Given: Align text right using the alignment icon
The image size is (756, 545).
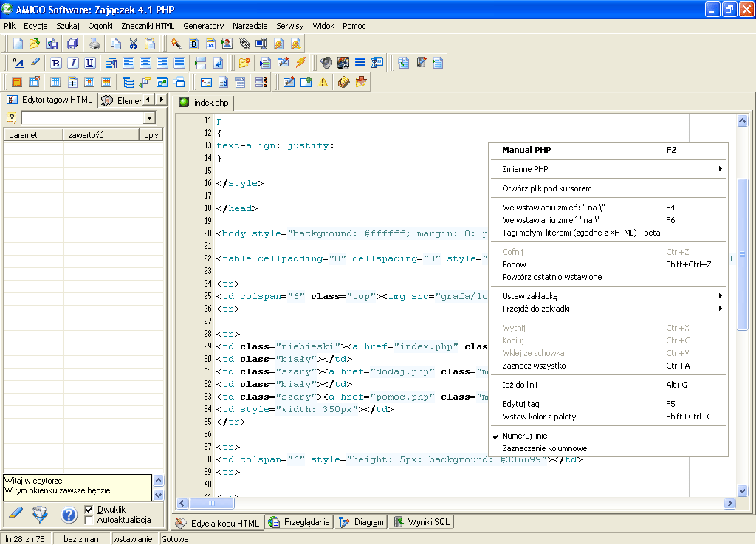Looking at the screenshot, I should (x=162, y=63).
